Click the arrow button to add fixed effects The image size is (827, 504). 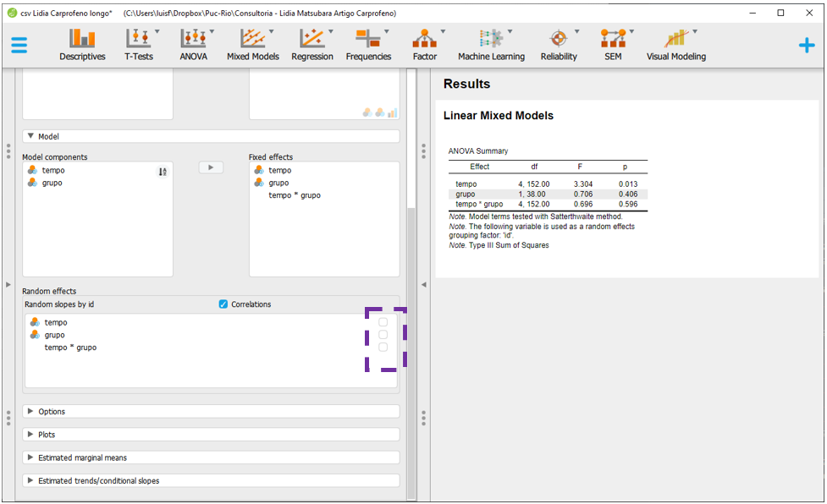(x=211, y=167)
